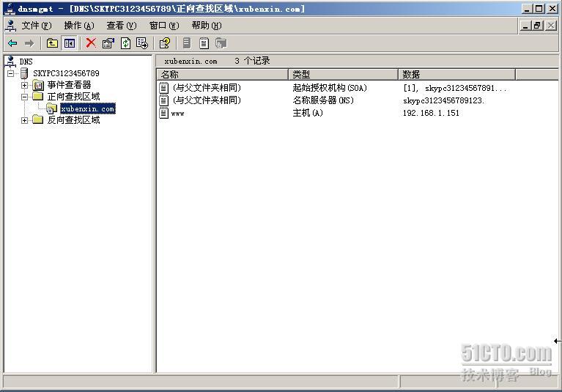The width and height of the screenshot is (562, 392).
Task: Click the last toolbar icon with stacked pages
Action: click(221, 43)
